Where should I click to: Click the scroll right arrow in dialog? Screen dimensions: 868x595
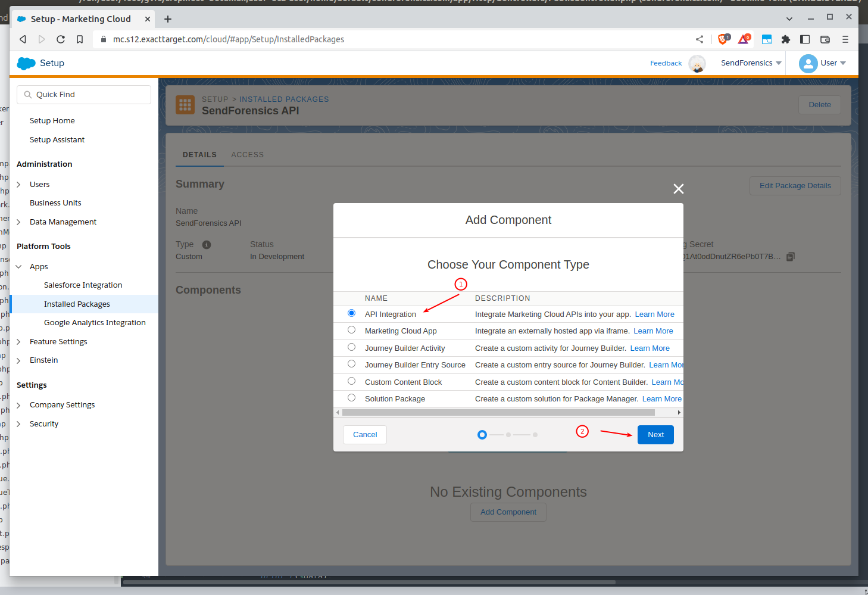click(679, 412)
